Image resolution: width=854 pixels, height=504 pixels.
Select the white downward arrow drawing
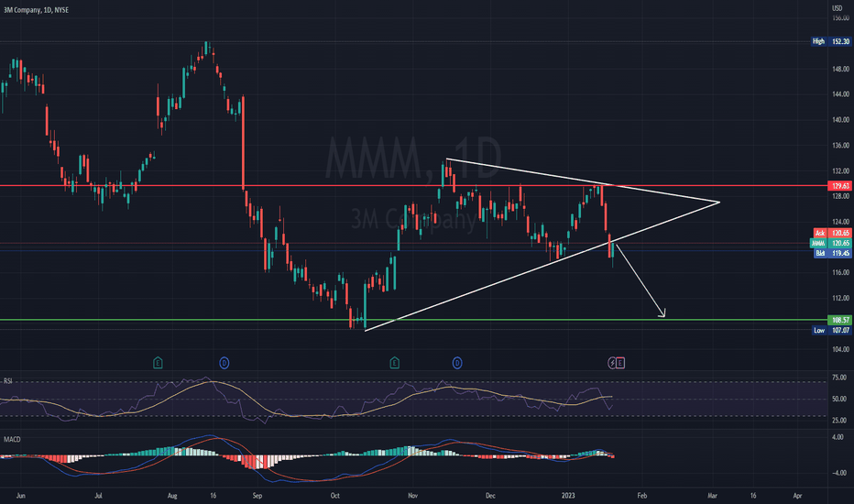[640, 281]
